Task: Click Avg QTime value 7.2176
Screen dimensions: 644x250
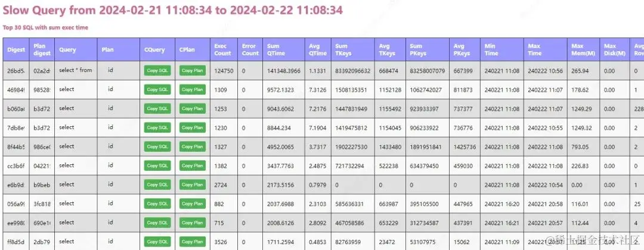Action: 317,109
